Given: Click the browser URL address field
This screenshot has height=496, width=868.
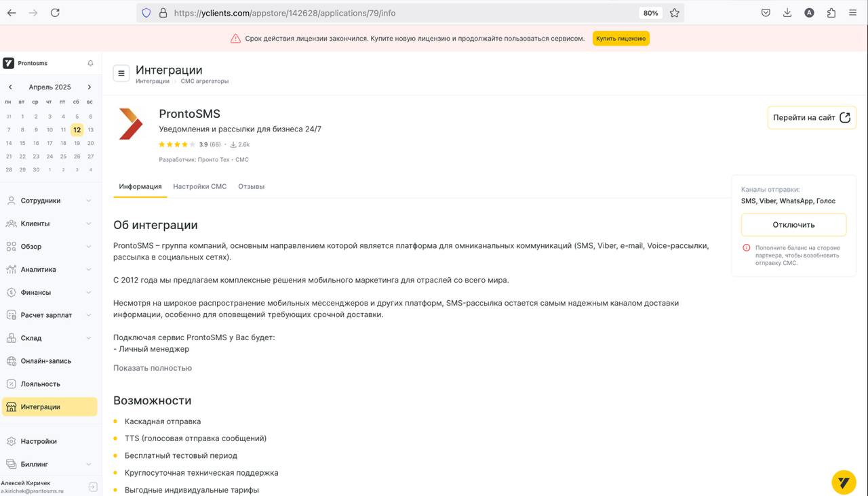Looking at the screenshot, I should [400, 13].
